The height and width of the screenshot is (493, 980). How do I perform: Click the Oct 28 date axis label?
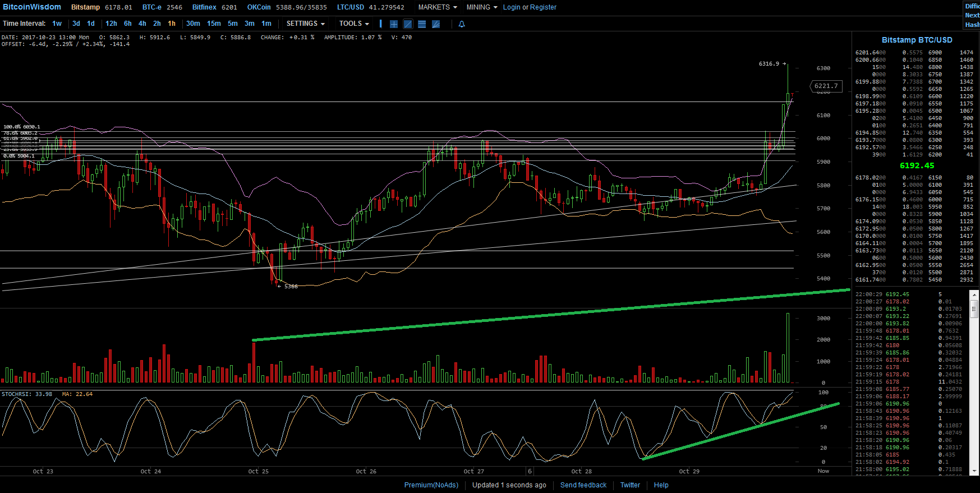pyautogui.click(x=581, y=472)
